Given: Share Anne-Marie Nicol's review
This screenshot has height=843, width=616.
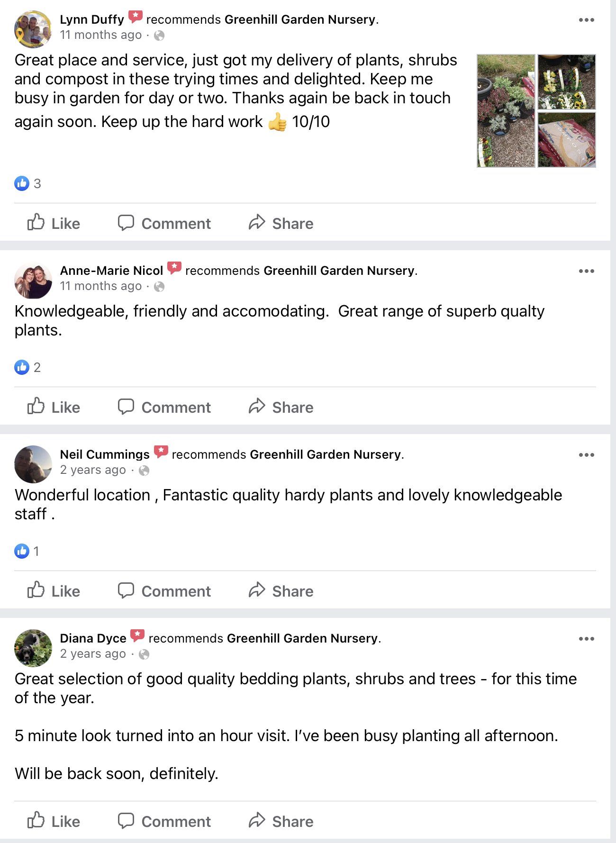Looking at the screenshot, I should pos(281,407).
